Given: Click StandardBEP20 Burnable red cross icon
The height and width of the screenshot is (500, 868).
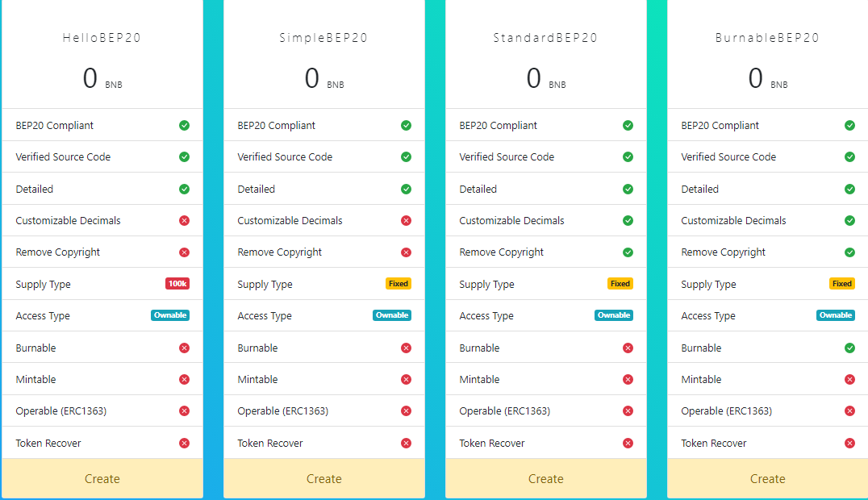Looking at the screenshot, I should tap(628, 348).
